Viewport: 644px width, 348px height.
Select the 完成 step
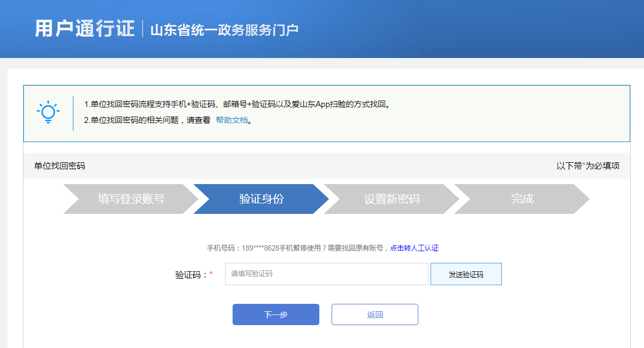pos(522,199)
